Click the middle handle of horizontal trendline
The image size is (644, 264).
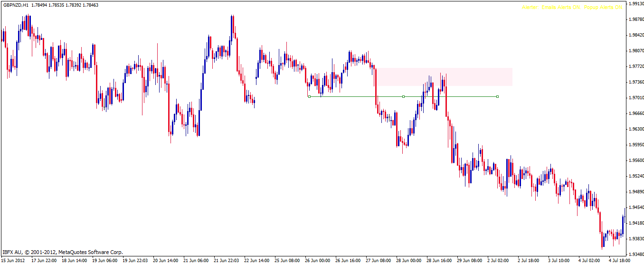point(403,97)
